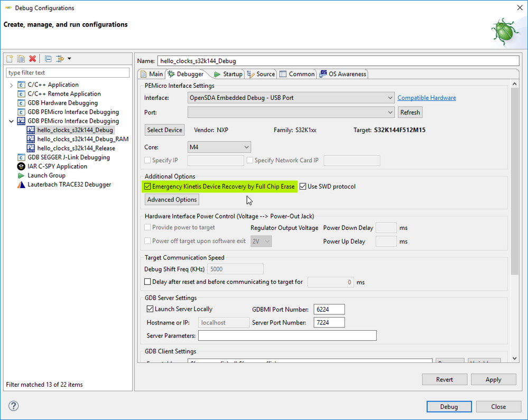This screenshot has height=420, width=528.
Task: Click the Close button
Action: [498, 407]
